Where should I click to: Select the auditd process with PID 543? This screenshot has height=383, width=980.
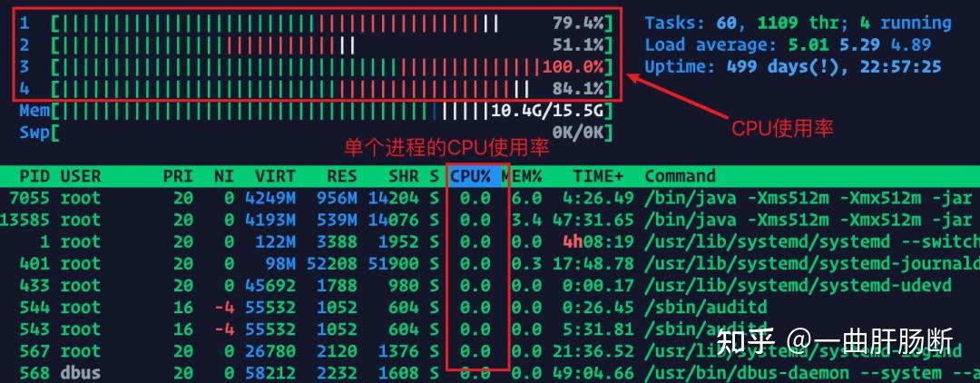pos(490,329)
